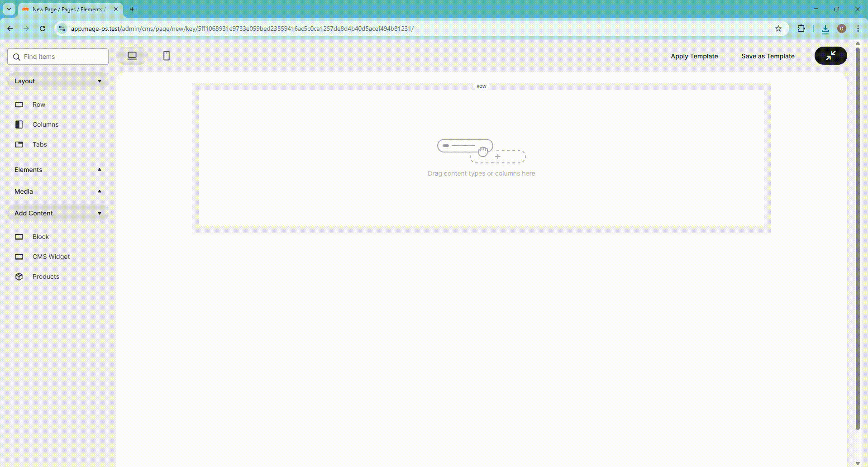This screenshot has height=467, width=868.
Task: Click Save as Template
Action: point(768,56)
